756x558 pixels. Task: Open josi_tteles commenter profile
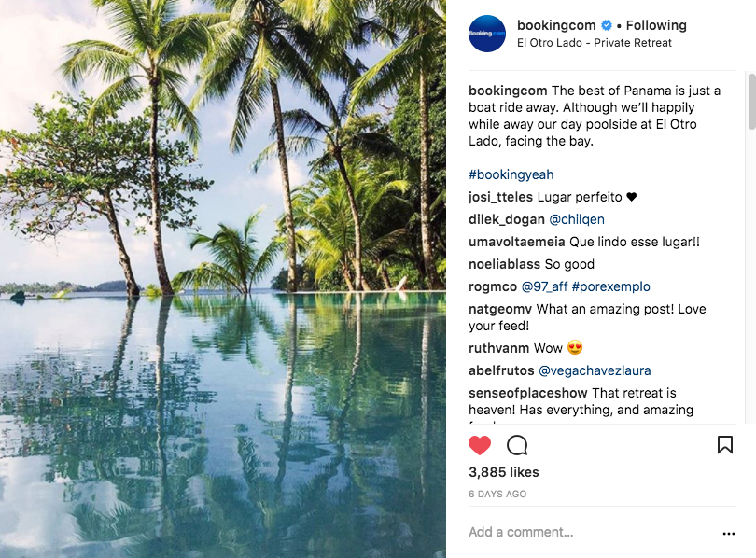click(500, 197)
